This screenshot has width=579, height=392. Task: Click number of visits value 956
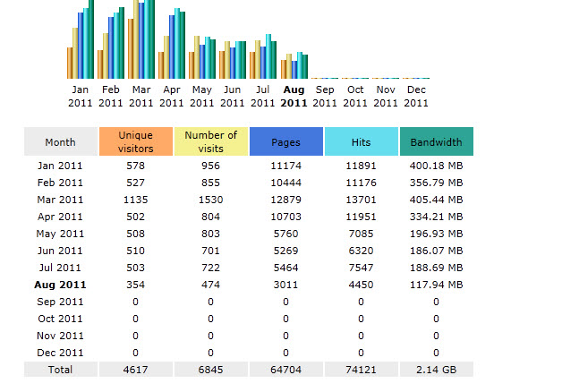211,166
